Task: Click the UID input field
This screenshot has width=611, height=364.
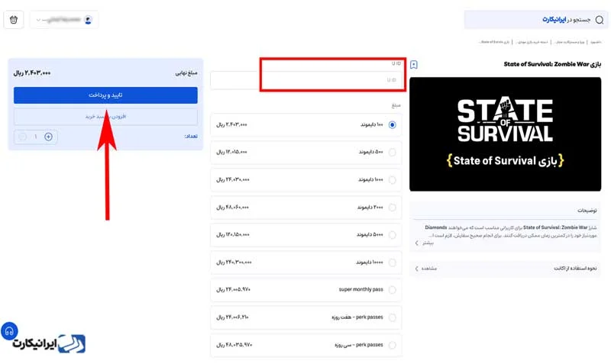Action: pos(306,80)
